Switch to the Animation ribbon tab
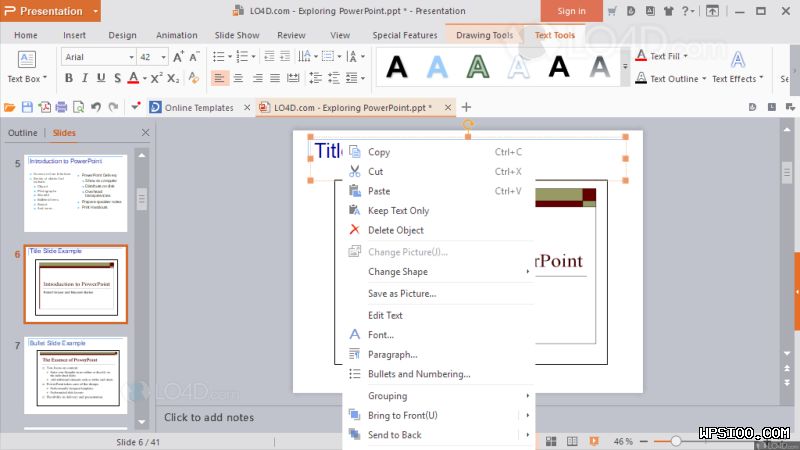The width and height of the screenshot is (800, 450). point(176,35)
